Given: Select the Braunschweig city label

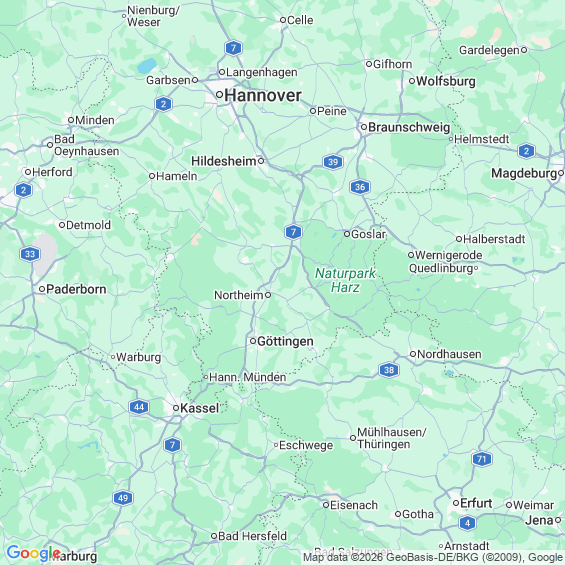Looking at the screenshot, I should tap(409, 127).
